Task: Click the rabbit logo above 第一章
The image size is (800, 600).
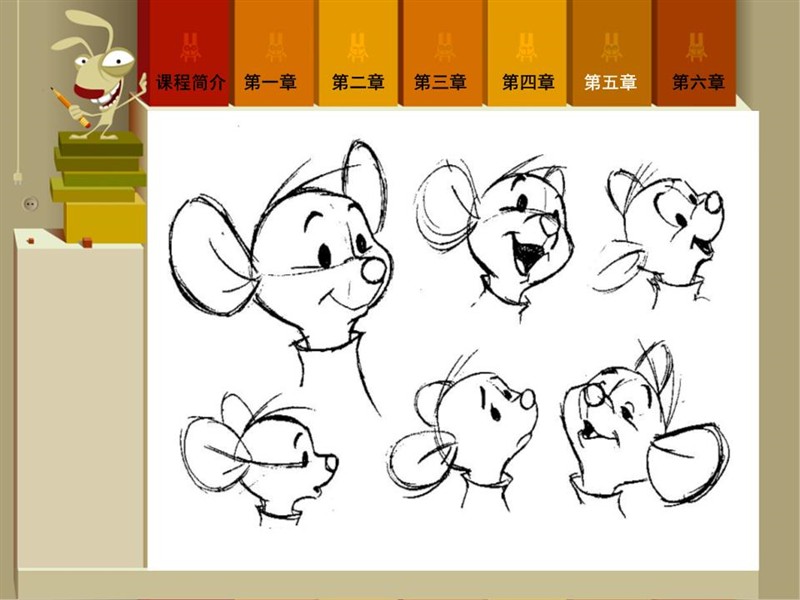Action: [x=276, y=47]
